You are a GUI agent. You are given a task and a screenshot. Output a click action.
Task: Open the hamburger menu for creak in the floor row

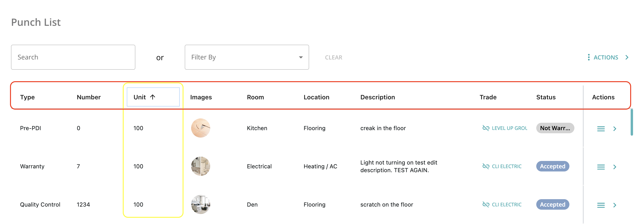pyautogui.click(x=601, y=129)
